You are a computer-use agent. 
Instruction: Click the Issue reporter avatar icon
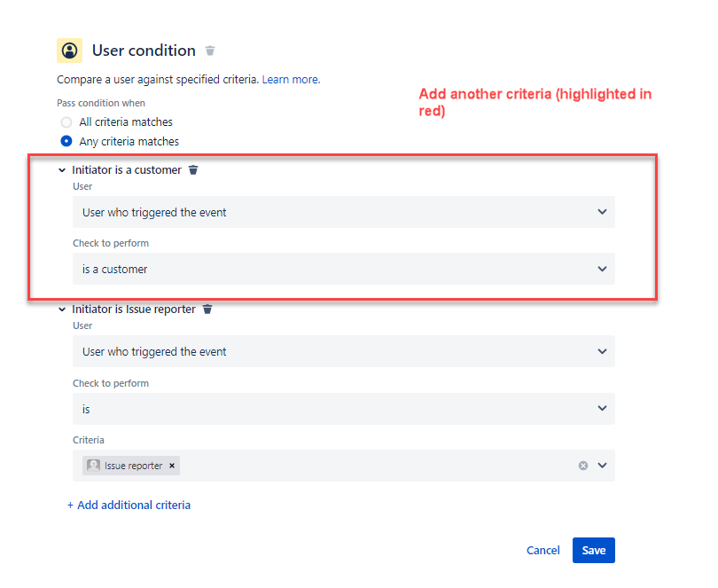[94, 466]
